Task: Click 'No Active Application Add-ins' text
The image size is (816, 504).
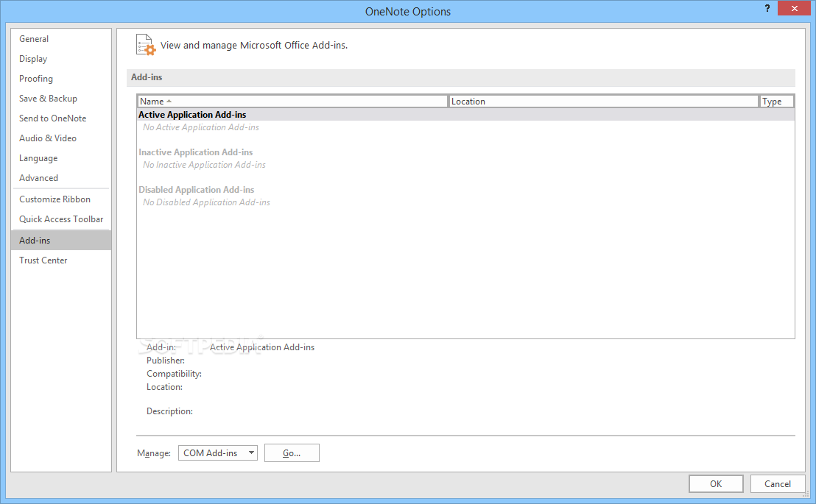Action: pyautogui.click(x=201, y=127)
